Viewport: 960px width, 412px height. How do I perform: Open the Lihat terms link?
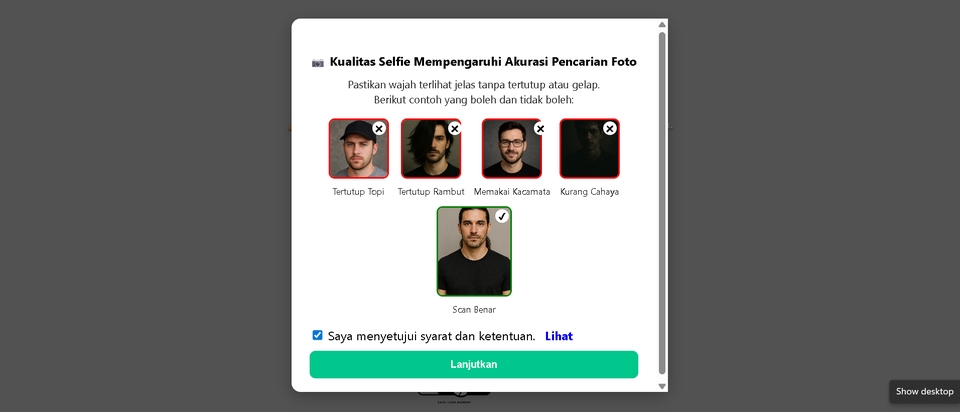[559, 336]
